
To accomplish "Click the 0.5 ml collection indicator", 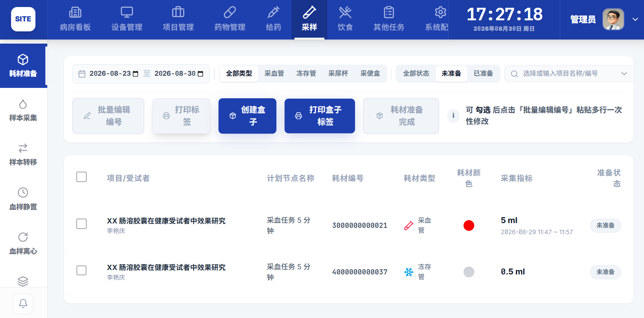I will click(x=513, y=272).
